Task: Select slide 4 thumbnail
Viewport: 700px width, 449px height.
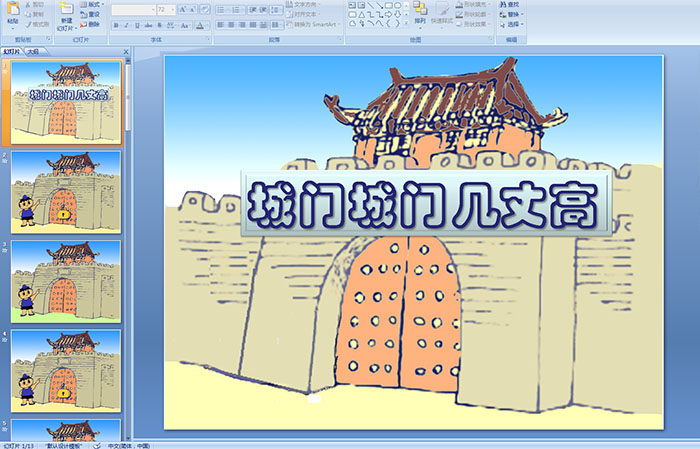Action: tap(66, 370)
